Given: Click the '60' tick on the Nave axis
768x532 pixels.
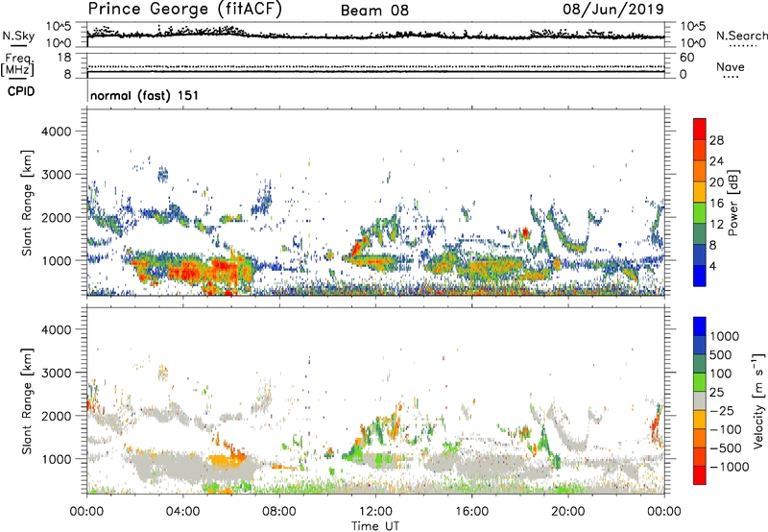Looking at the screenshot, I should point(686,58).
